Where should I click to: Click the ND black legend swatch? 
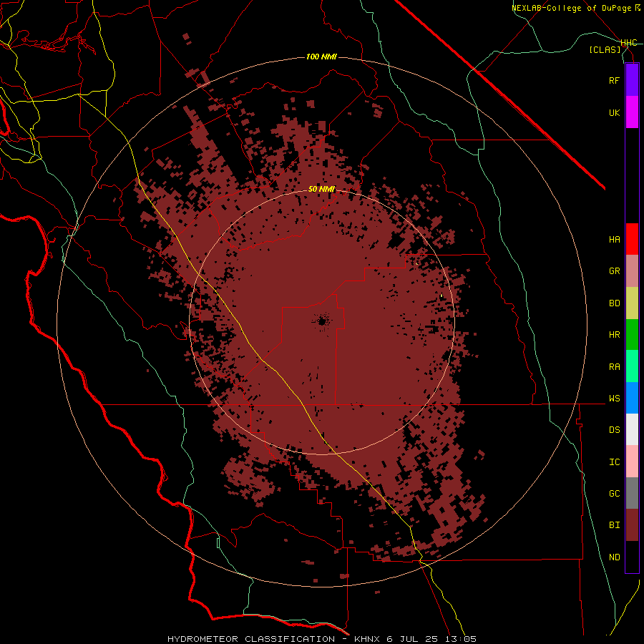click(x=632, y=557)
